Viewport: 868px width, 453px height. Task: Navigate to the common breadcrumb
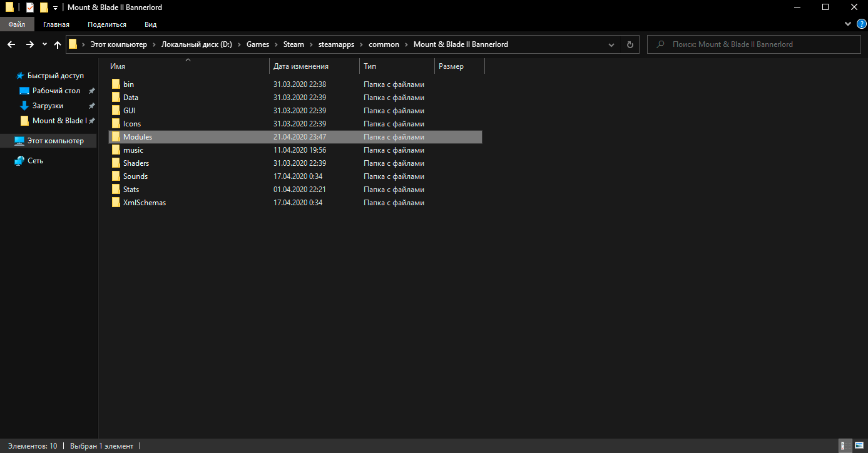coord(384,44)
